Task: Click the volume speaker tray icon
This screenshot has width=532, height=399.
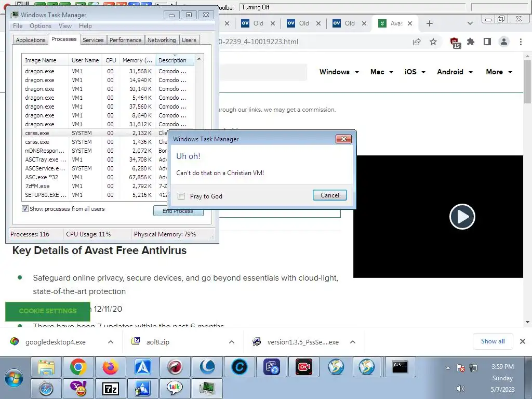Action: tap(460, 389)
